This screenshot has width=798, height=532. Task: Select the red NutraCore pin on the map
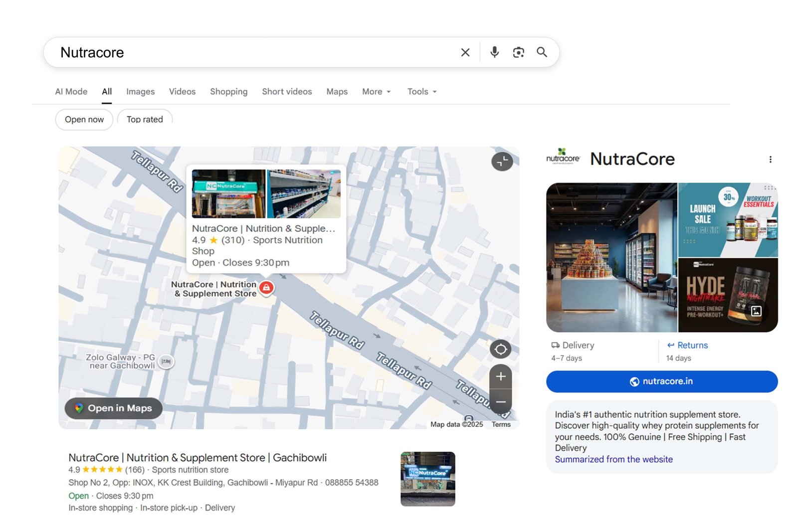pos(266,288)
